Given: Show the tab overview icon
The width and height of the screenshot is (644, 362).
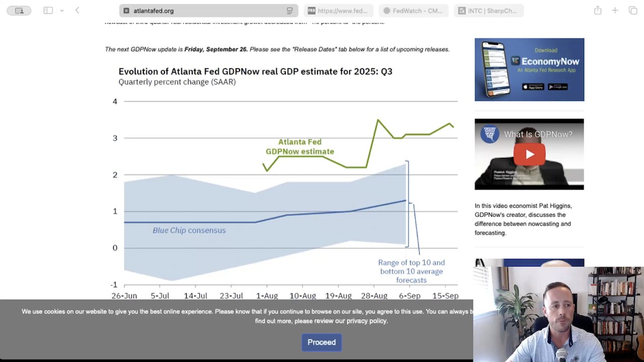Looking at the screenshot, I should [633, 11].
